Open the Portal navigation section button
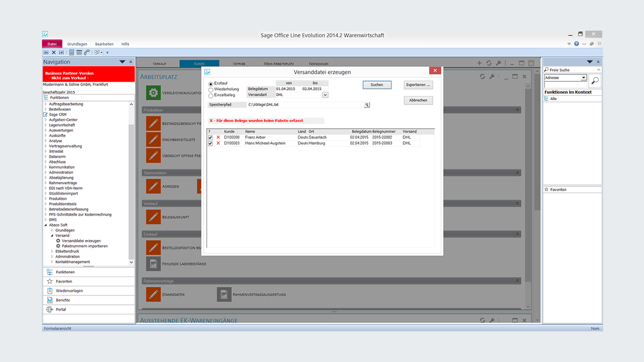 coord(89,310)
